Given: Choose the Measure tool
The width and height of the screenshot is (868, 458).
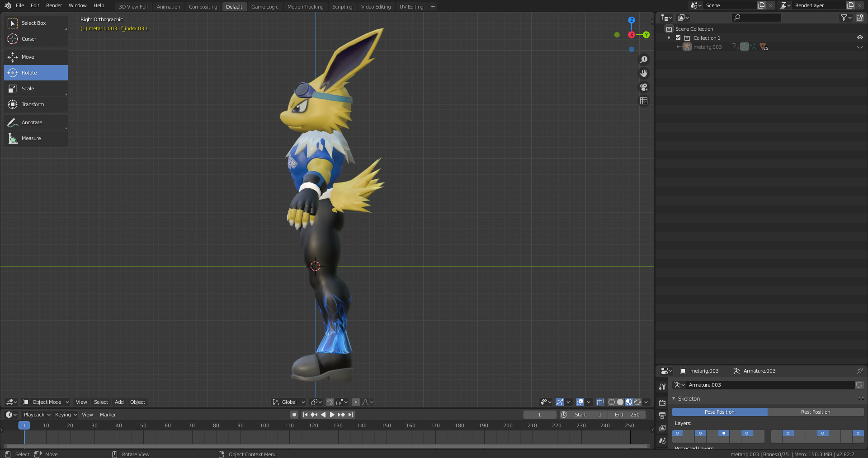Looking at the screenshot, I should click(x=36, y=138).
